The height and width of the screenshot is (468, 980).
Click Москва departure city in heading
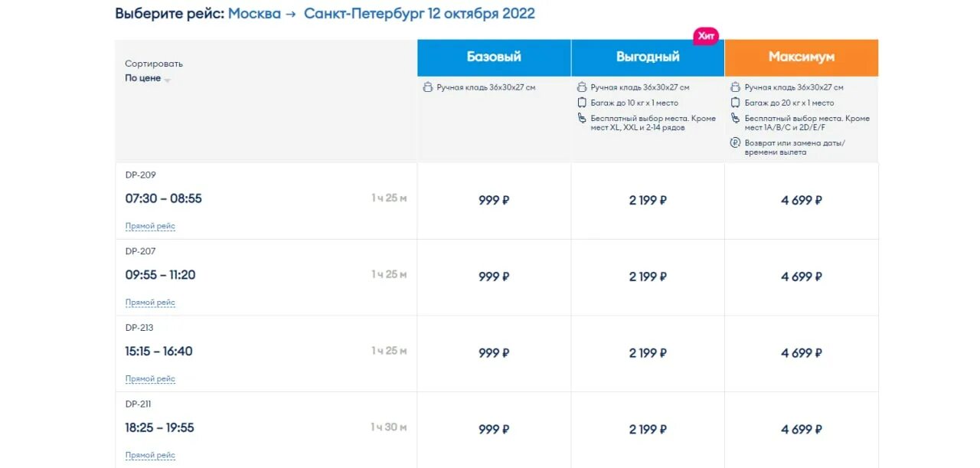254,14
